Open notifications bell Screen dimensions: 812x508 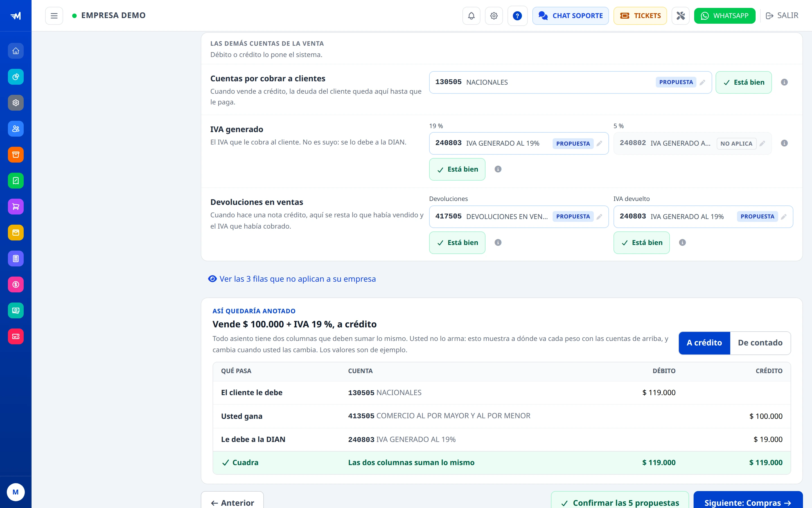471,16
